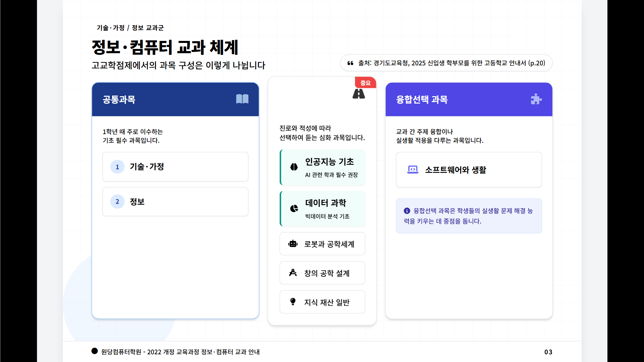This screenshot has width=644, height=362.
Task: Click number 2 circle badge
Action: pyautogui.click(x=117, y=201)
